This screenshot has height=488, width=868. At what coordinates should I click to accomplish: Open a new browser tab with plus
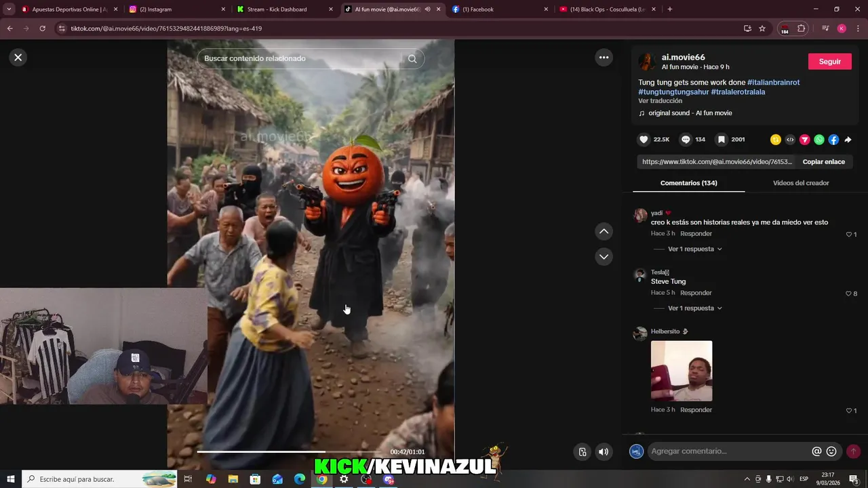(x=670, y=9)
